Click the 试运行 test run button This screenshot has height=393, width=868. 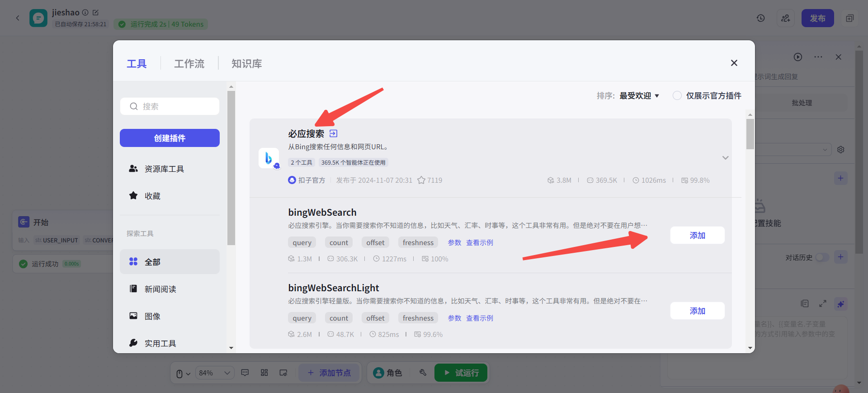[461, 373]
